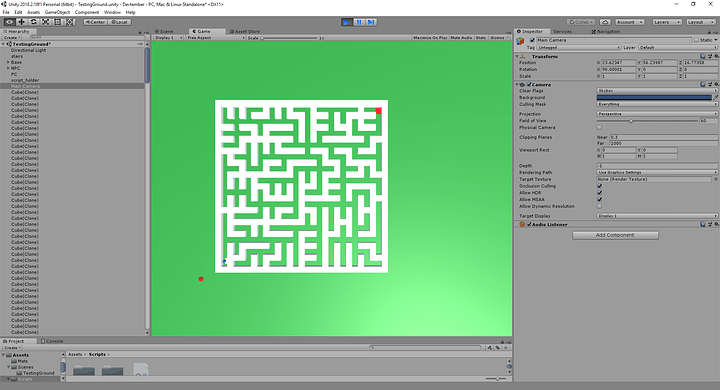Screen dimensions: 720x390
Task: Toggle Mute Audio button
Action: pos(461,38)
